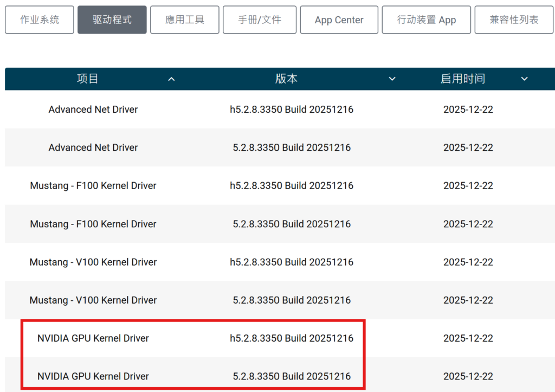555x392 pixels.
Task: Click the up chevron beside 项目 header
Action: [x=171, y=79]
